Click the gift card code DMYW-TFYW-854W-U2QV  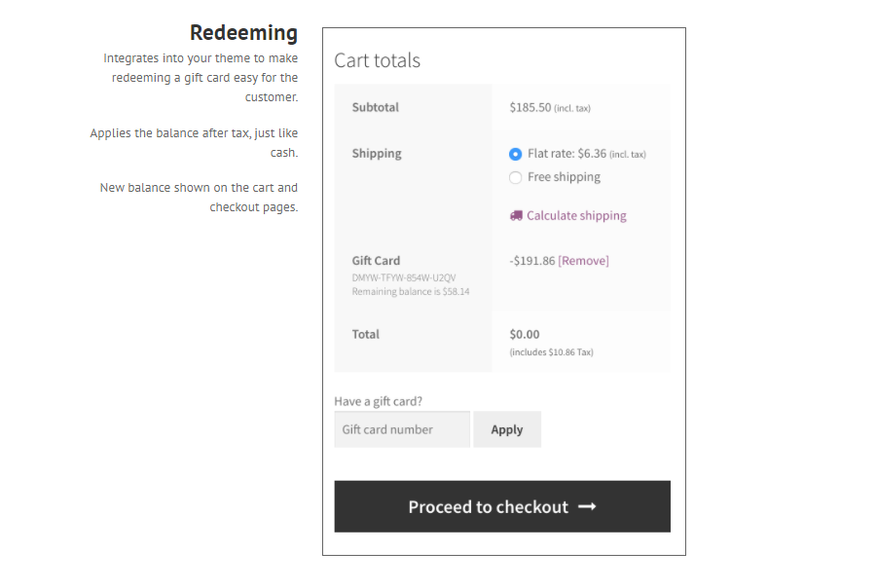[404, 278]
